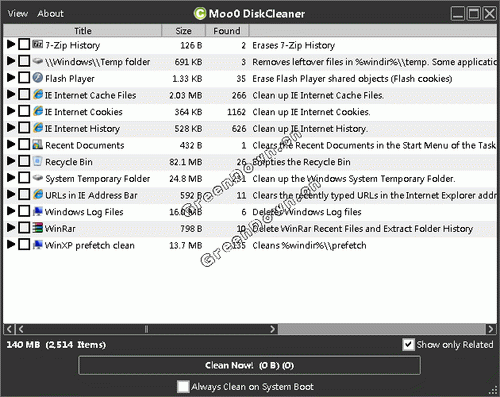This screenshot has height=397, width=500.
Task: Click the IE Internet History icon
Action: coord(38,128)
